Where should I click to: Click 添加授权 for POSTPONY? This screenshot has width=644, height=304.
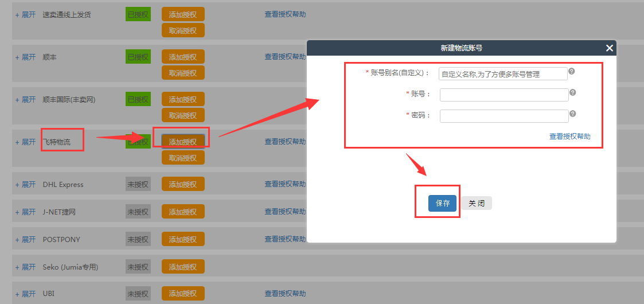(183, 239)
